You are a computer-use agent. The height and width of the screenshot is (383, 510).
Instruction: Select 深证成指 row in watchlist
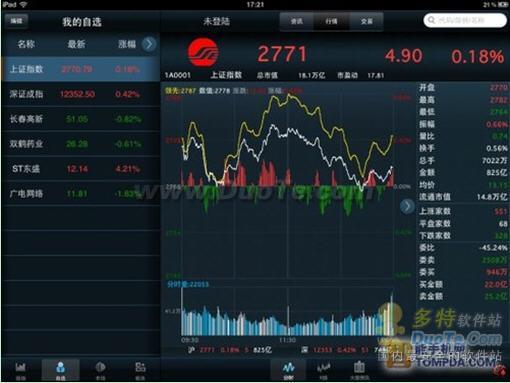pos(81,94)
